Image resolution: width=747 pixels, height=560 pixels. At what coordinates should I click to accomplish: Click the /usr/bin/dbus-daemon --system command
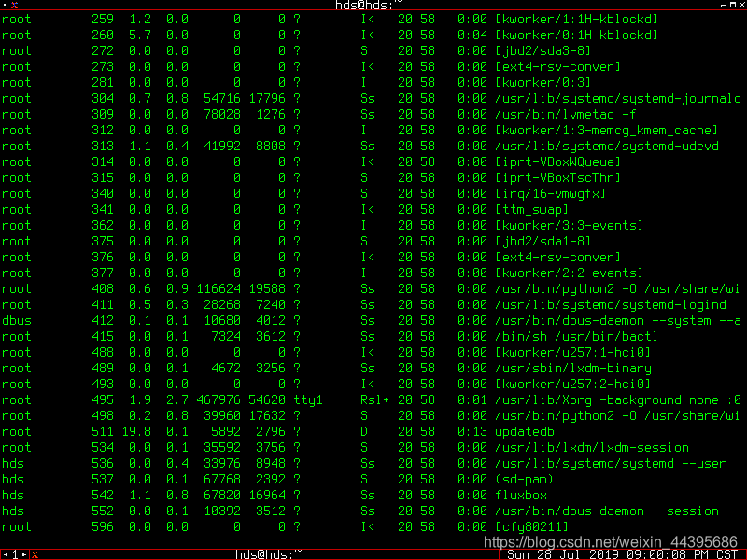pyautogui.click(x=618, y=321)
